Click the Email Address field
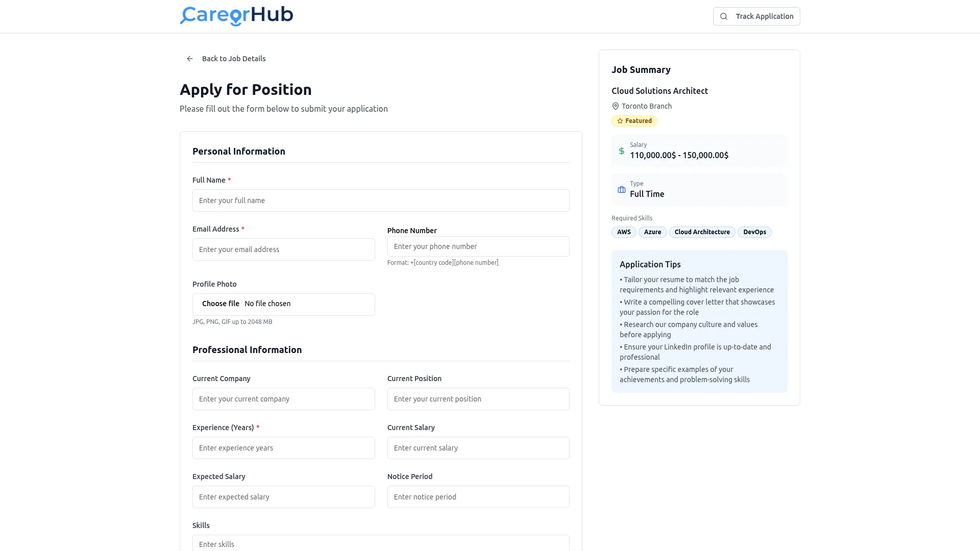980x551 pixels. click(x=283, y=249)
